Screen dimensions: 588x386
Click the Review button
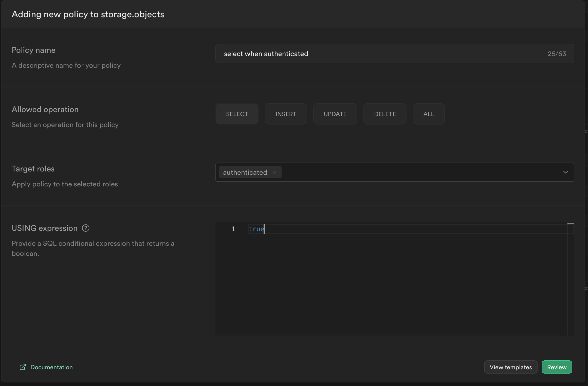pyautogui.click(x=557, y=367)
